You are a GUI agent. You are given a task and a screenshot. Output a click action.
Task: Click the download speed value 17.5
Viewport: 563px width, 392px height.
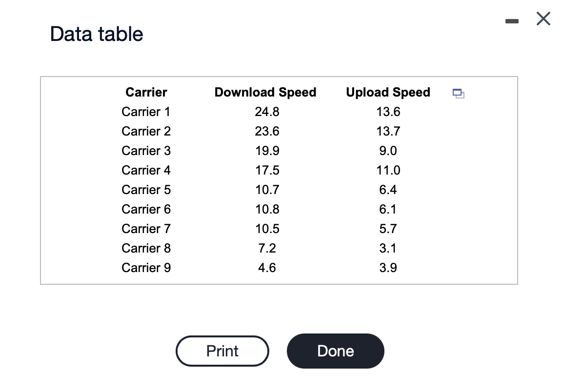pyautogui.click(x=267, y=170)
